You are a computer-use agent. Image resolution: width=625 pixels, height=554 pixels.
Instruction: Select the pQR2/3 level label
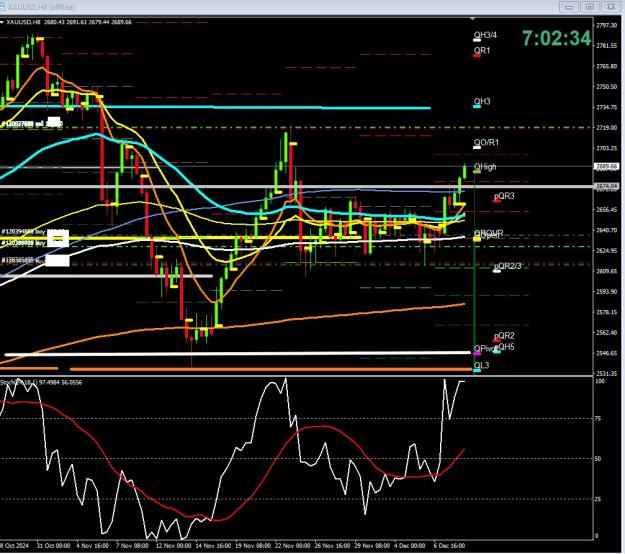pos(507,266)
